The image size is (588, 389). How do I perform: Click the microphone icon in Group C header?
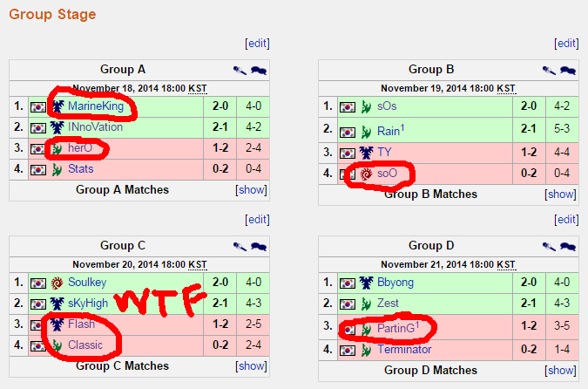pos(239,246)
